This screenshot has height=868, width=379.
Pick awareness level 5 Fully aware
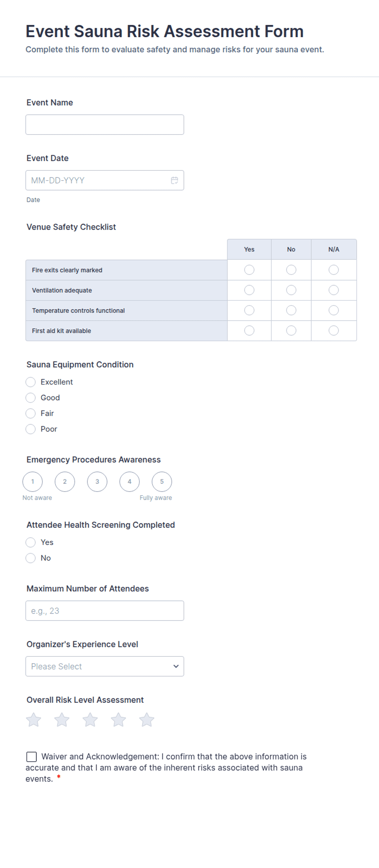point(162,482)
